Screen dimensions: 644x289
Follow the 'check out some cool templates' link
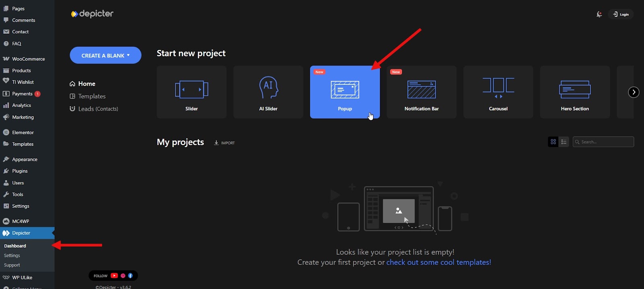coord(438,262)
